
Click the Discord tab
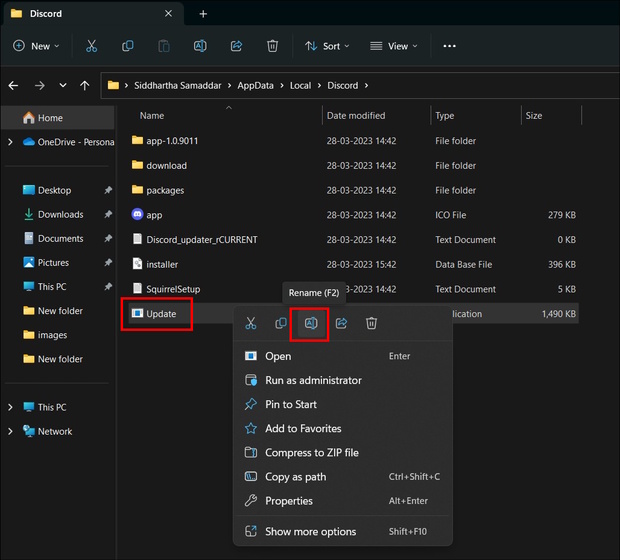pos(93,14)
